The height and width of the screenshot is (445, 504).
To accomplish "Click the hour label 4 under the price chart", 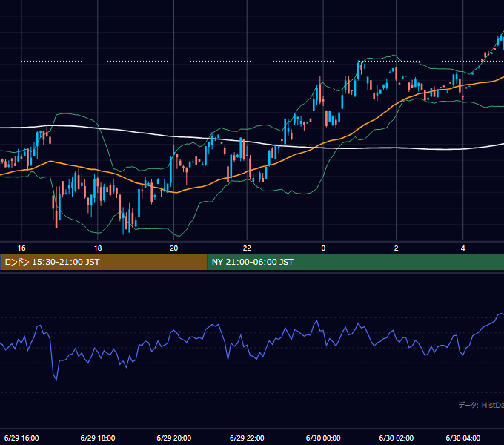I will (x=462, y=248).
